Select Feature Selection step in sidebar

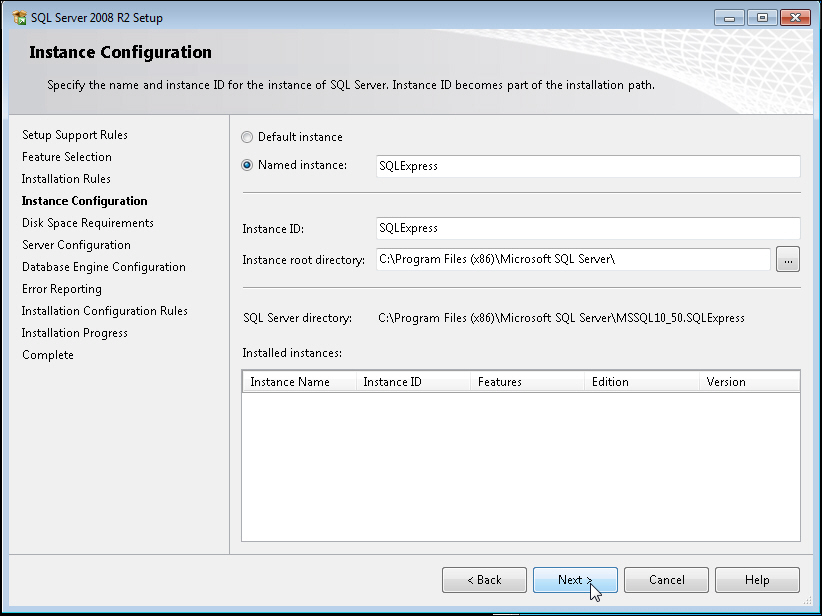(x=67, y=157)
